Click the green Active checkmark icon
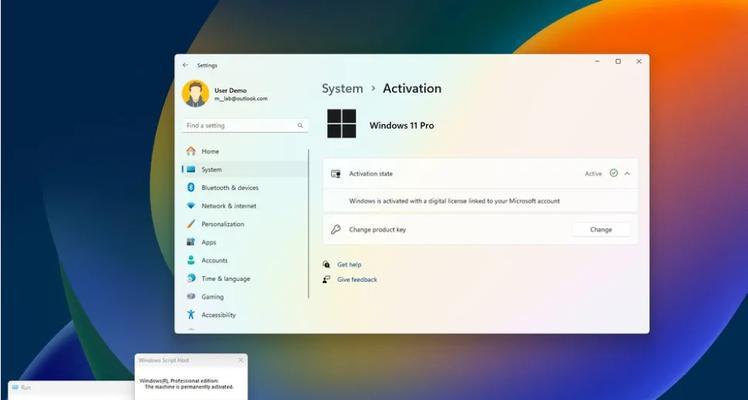Image resolution: width=748 pixels, height=400 pixels. pos(613,173)
